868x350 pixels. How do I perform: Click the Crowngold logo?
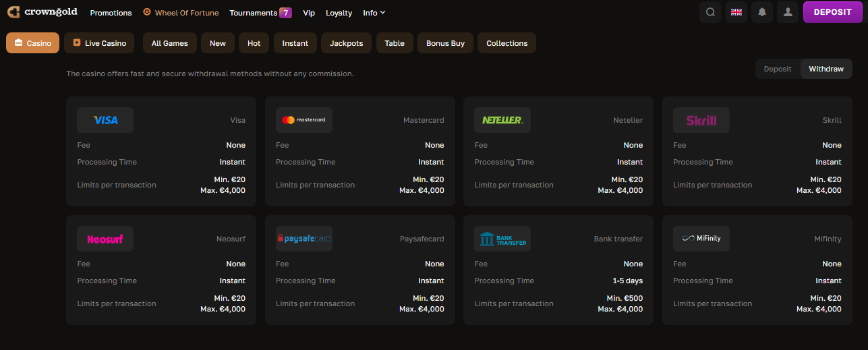[x=42, y=12]
